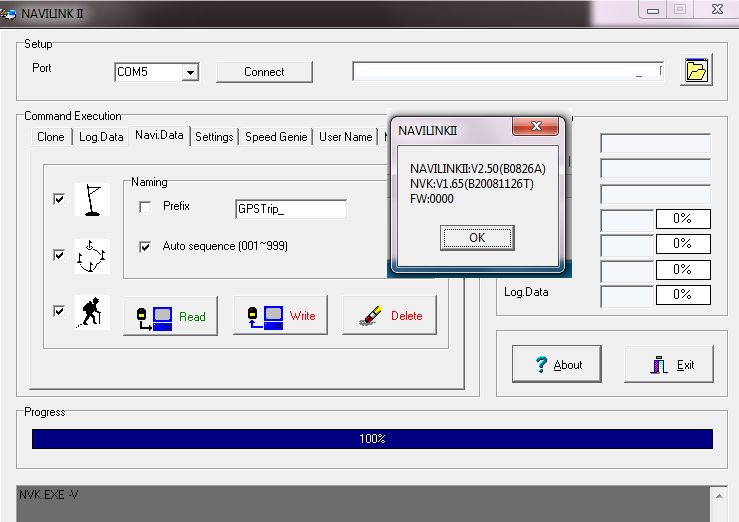Click the NVK:V1.65(B20081126T) text

(x=472, y=184)
